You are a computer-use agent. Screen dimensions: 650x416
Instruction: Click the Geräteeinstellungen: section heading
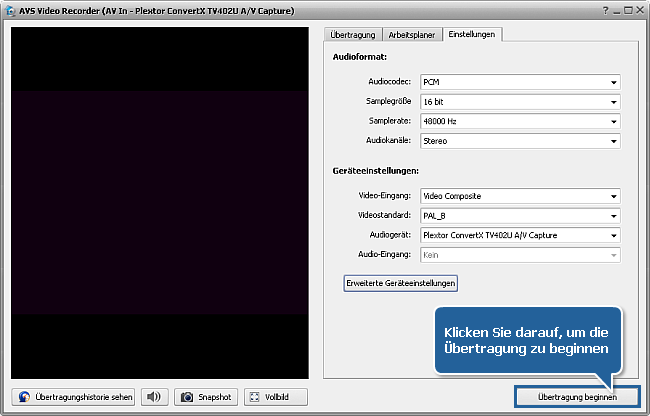pos(376,171)
